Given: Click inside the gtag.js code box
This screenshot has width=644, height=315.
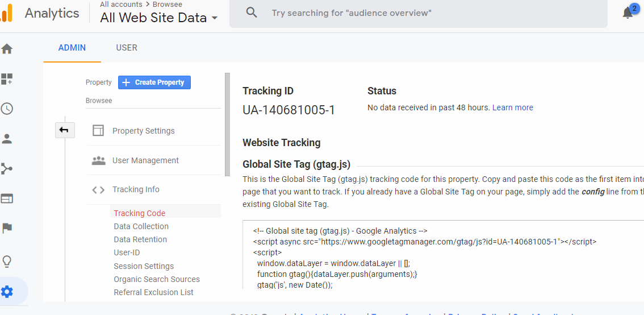Looking at the screenshot, I should click(444, 255).
